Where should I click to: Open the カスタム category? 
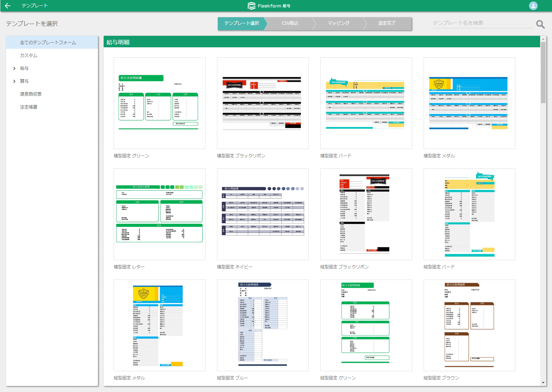(29, 56)
